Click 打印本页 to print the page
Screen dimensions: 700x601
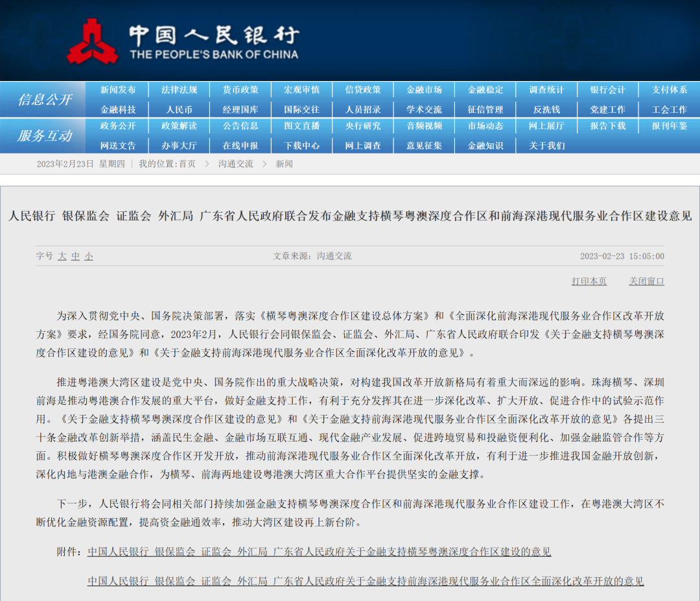click(589, 281)
